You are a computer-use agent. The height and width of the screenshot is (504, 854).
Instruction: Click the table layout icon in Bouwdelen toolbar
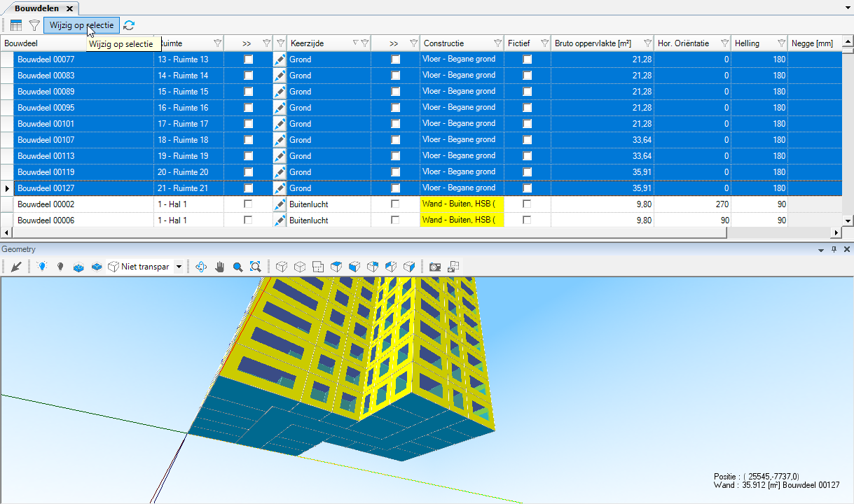pyautogui.click(x=16, y=25)
